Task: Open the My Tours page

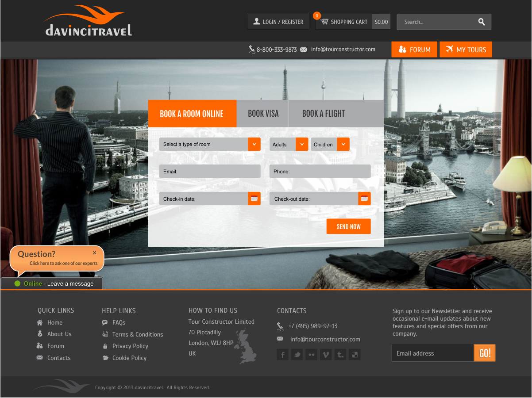Action: (x=466, y=50)
